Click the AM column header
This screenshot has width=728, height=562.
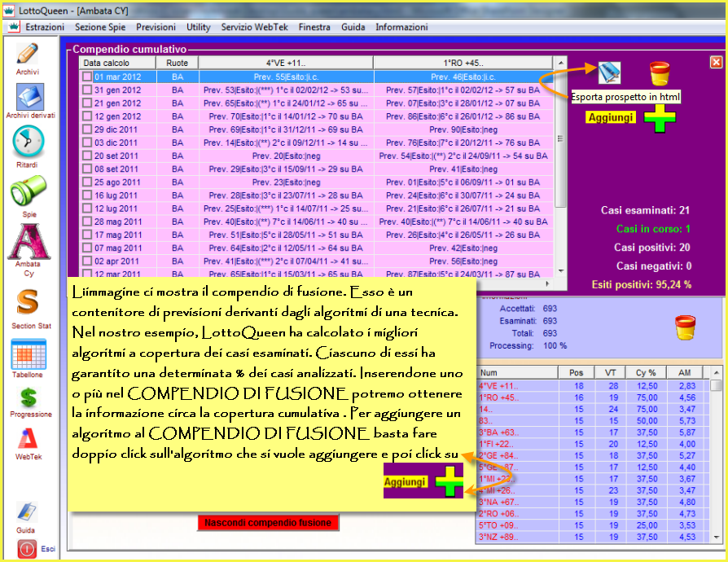(684, 372)
